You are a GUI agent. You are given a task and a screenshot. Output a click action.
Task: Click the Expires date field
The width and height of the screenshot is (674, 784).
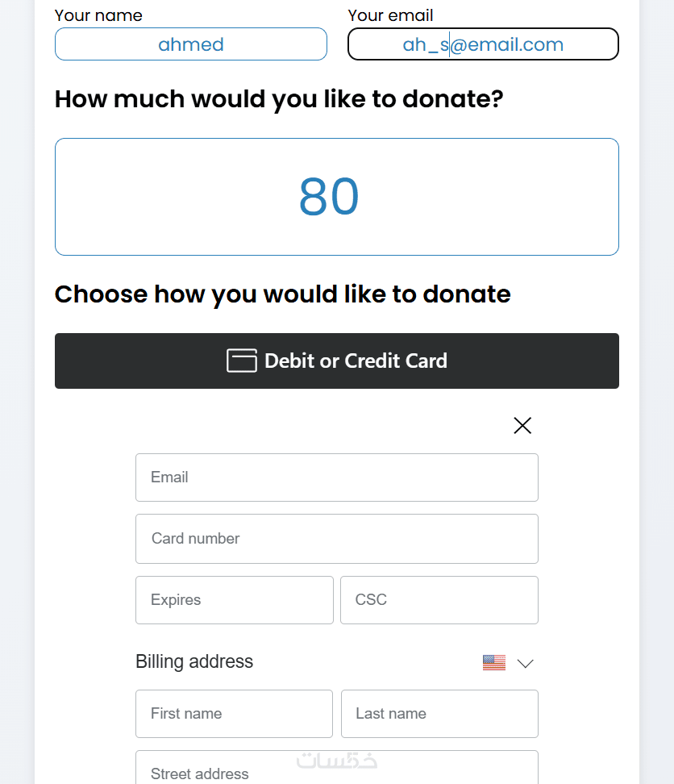tap(234, 600)
